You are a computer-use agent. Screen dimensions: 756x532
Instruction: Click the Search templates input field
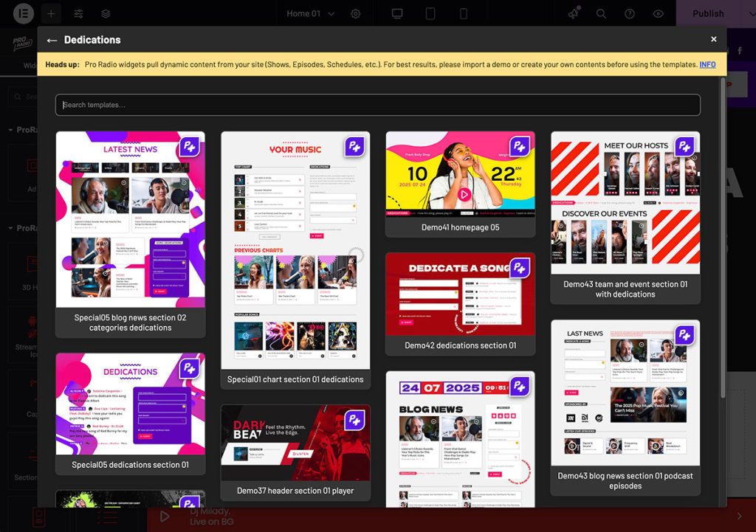point(378,105)
